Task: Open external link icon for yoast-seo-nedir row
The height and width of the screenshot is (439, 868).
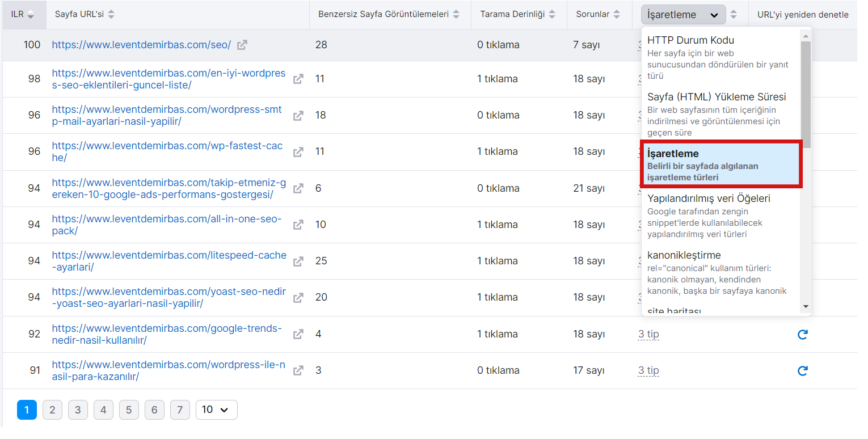Action: (298, 298)
